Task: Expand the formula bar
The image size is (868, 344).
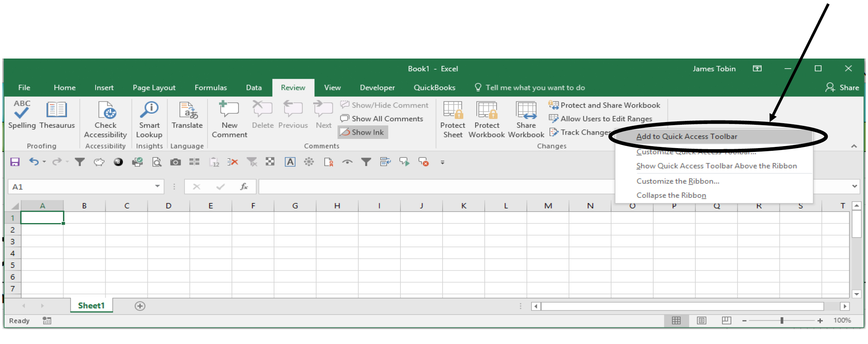Action: pyautogui.click(x=855, y=186)
